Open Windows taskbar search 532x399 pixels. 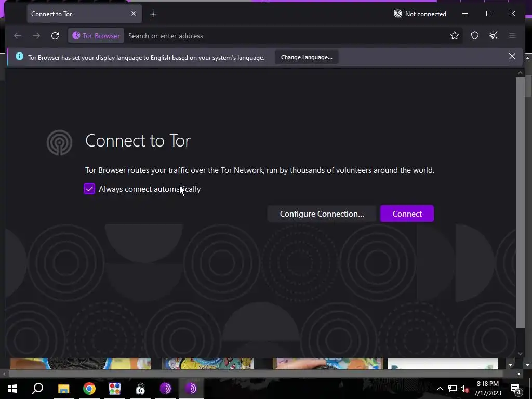point(37,389)
